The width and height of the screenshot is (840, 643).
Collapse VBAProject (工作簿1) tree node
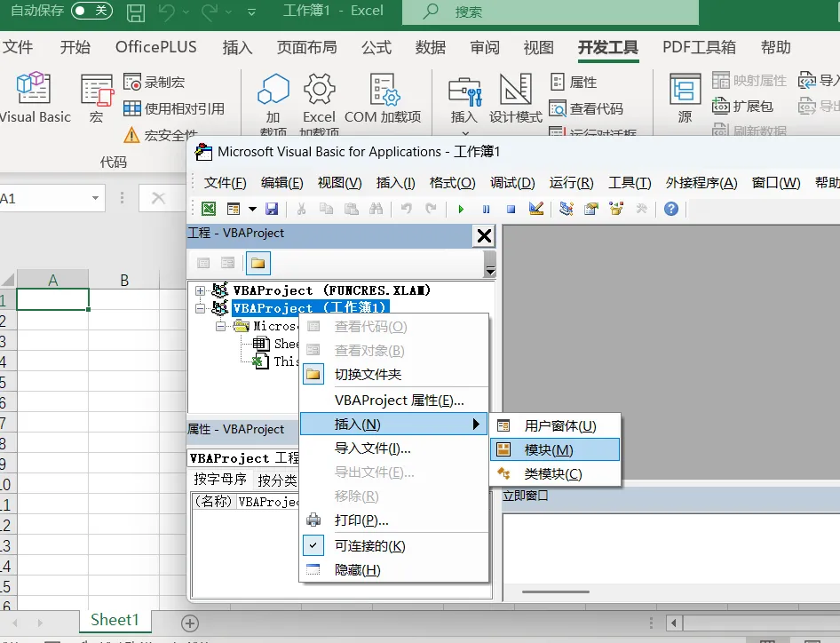201,308
